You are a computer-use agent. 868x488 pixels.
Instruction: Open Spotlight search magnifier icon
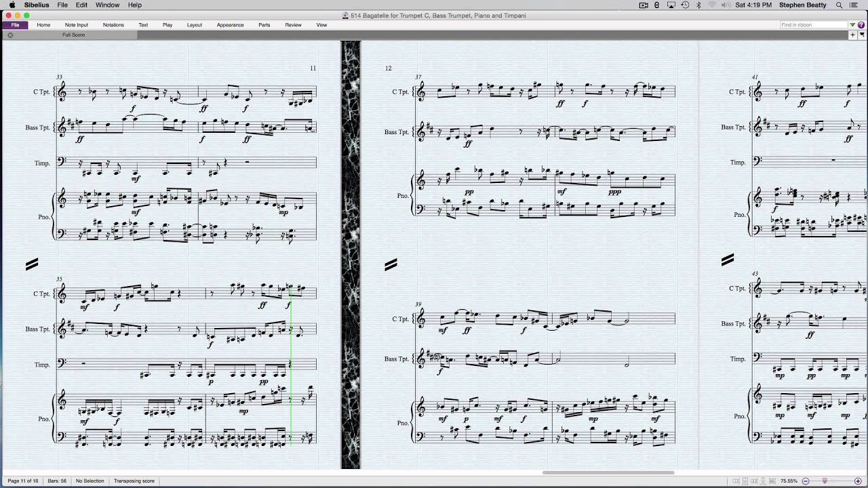click(x=839, y=5)
